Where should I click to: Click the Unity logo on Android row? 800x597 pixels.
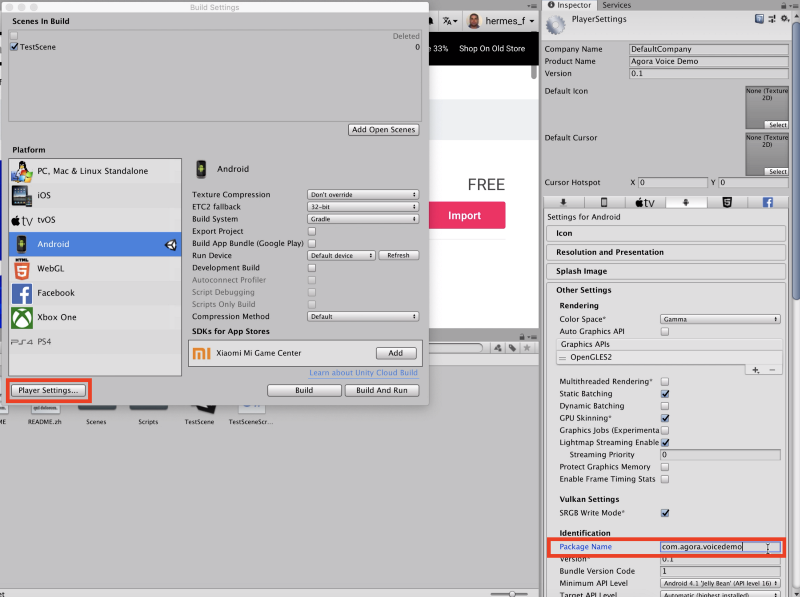[x=170, y=245]
